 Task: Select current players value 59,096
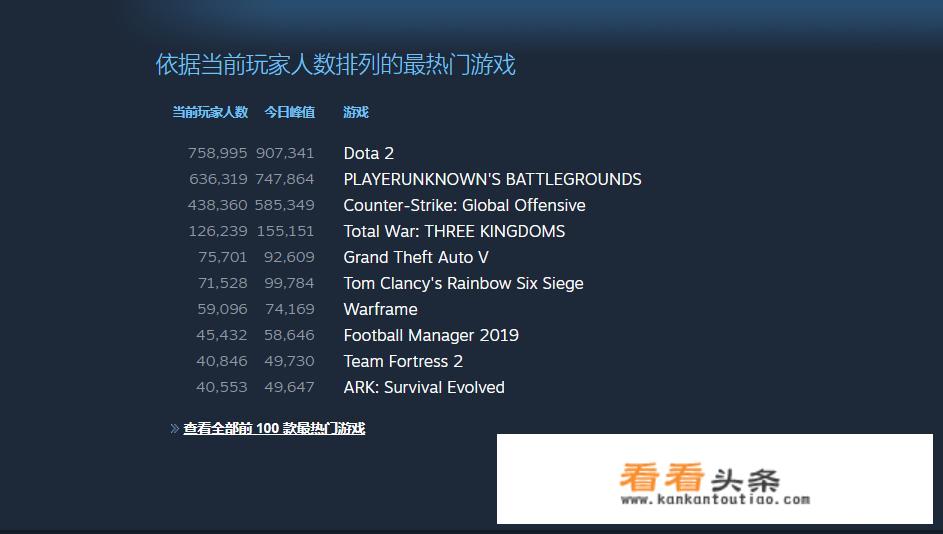coord(222,309)
